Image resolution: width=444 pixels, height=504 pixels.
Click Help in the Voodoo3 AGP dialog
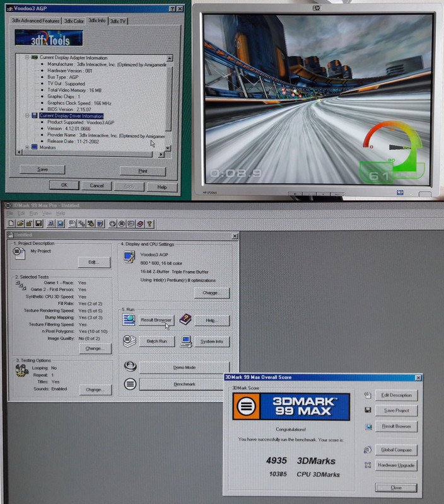point(162,186)
